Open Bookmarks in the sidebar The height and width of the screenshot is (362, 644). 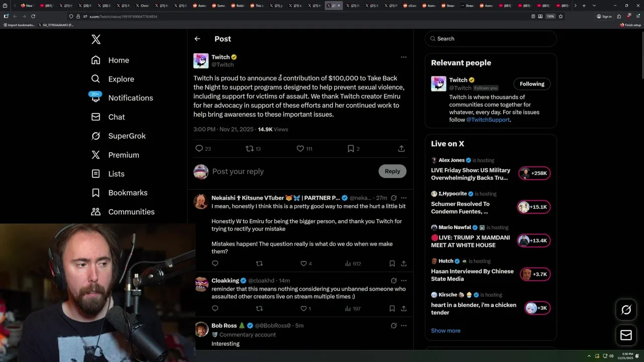click(x=119, y=193)
